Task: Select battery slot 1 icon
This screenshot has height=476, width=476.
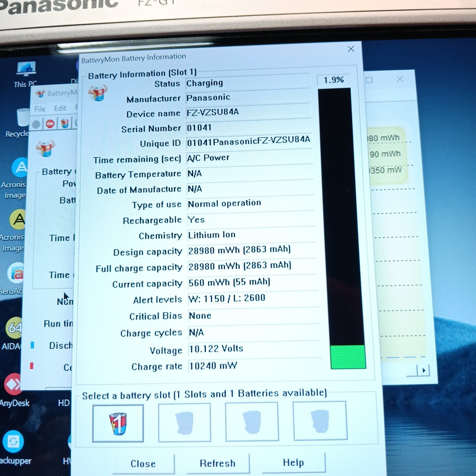Action: click(x=118, y=423)
